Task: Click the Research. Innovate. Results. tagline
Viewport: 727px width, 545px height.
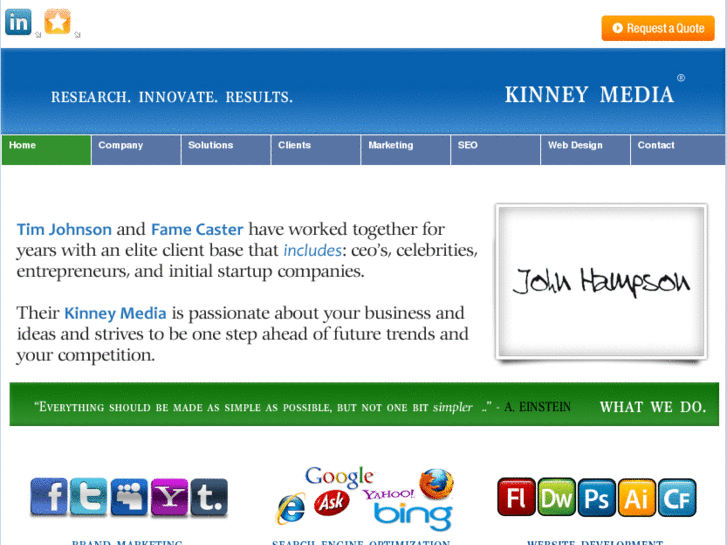Action: [x=172, y=97]
